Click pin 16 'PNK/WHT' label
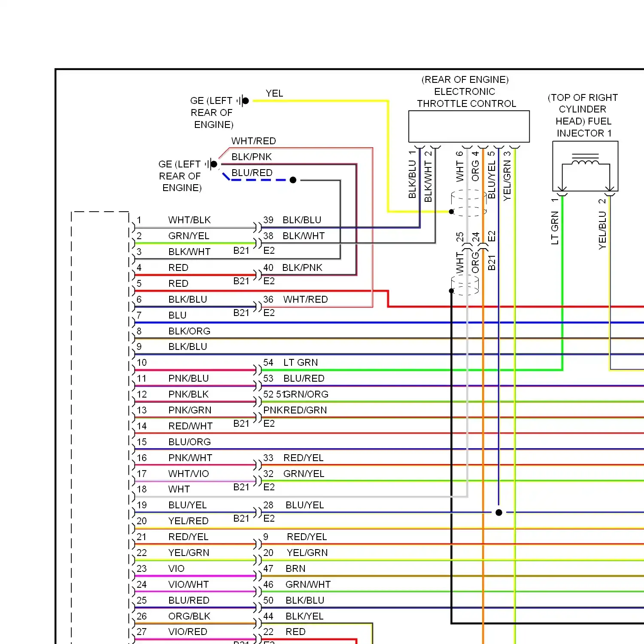The image size is (644, 644). coord(190,458)
